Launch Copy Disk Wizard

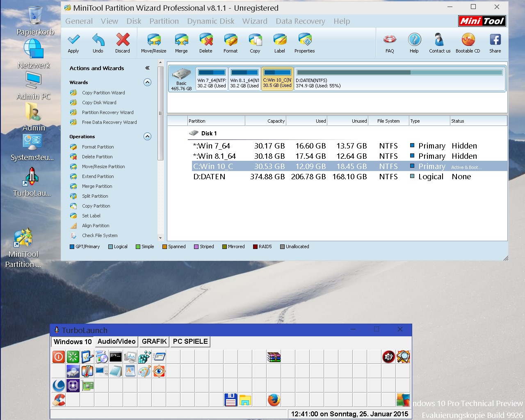click(x=99, y=103)
